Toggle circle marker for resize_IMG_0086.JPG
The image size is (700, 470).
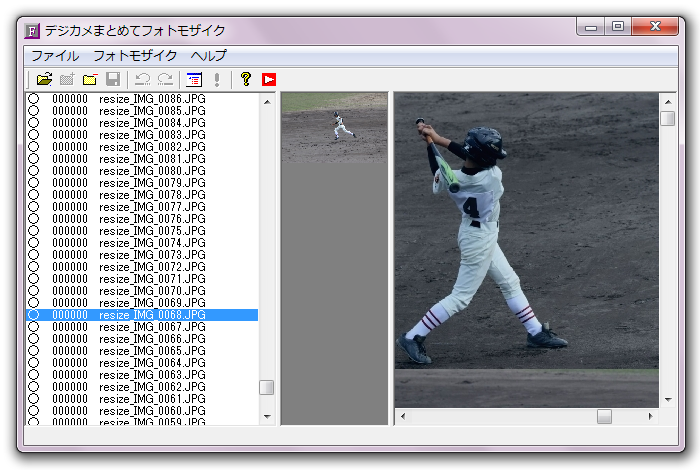tap(33, 99)
